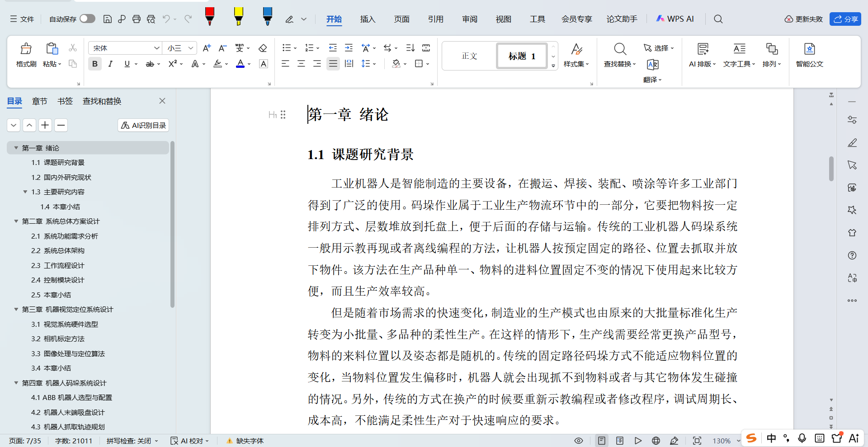This screenshot has height=447, width=868.
Task: Open the font name dropdown (宋体)
Action: 156,48
